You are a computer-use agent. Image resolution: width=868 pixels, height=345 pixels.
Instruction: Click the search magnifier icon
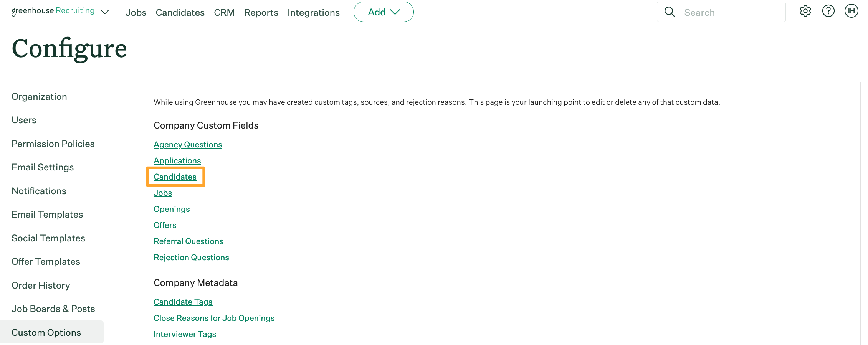(670, 12)
